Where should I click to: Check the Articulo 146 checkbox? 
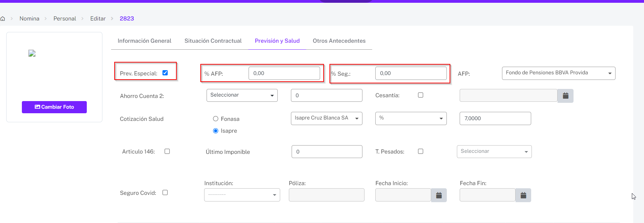coord(167,151)
